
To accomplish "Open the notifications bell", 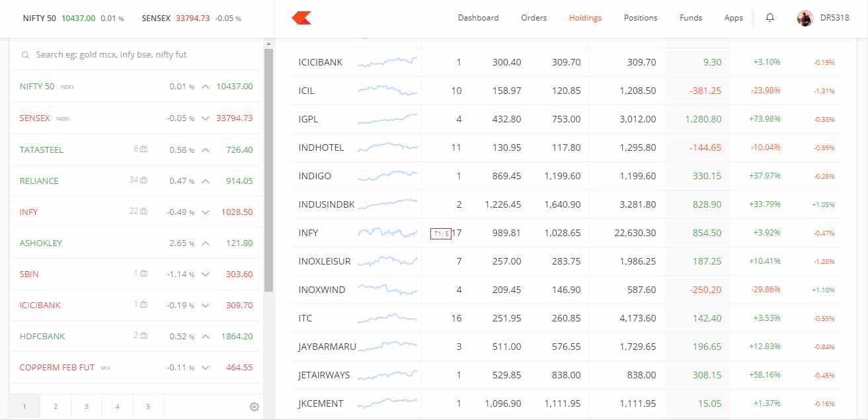I will click(x=769, y=18).
